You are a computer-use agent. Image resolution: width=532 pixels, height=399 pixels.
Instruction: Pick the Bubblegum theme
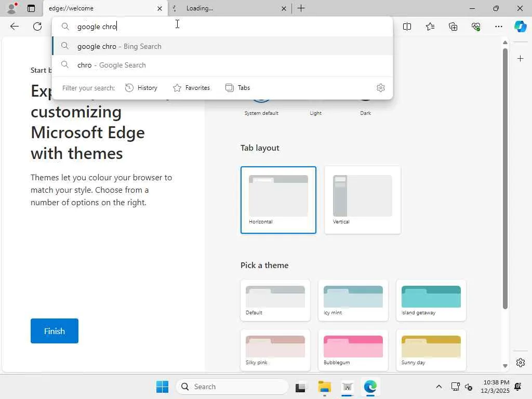[x=353, y=350]
